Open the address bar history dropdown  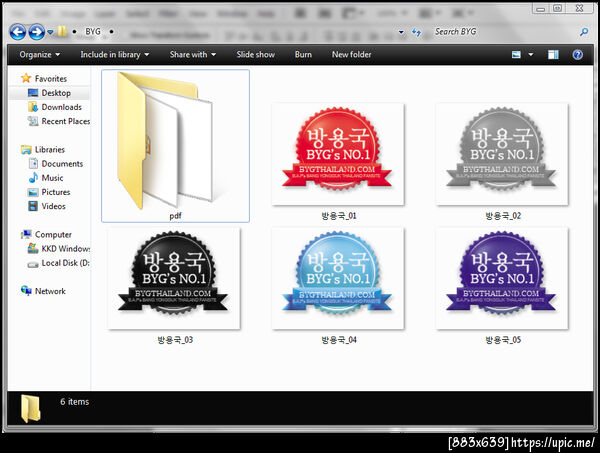(401, 32)
